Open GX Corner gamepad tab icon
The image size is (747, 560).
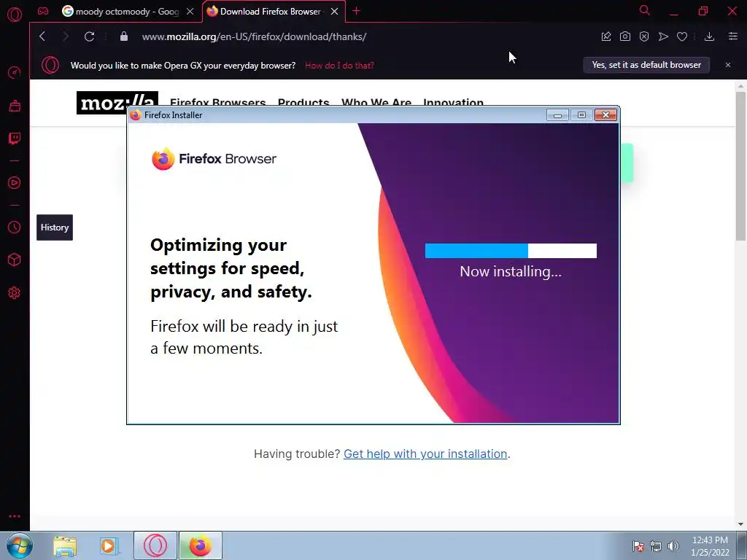tap(43, 12)
